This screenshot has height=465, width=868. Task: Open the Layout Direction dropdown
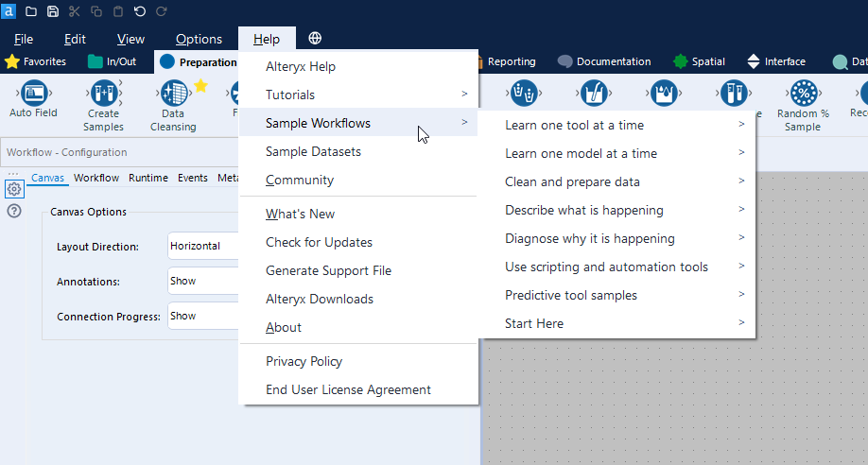202,246
